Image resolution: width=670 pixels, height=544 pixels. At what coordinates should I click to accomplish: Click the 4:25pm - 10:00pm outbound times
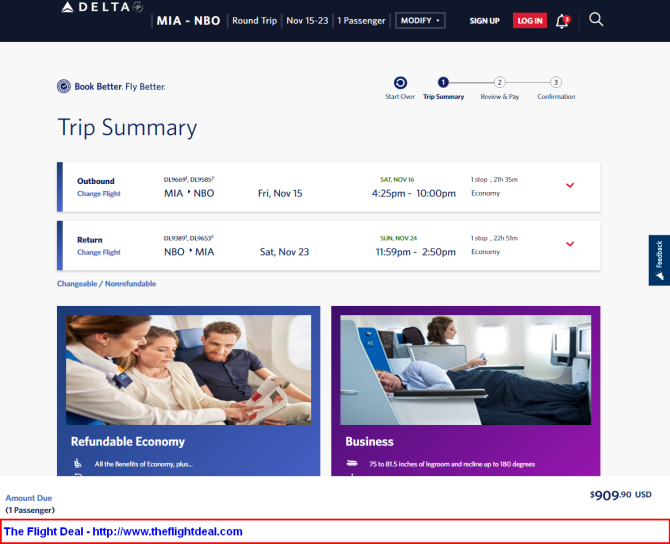(414, 194)
